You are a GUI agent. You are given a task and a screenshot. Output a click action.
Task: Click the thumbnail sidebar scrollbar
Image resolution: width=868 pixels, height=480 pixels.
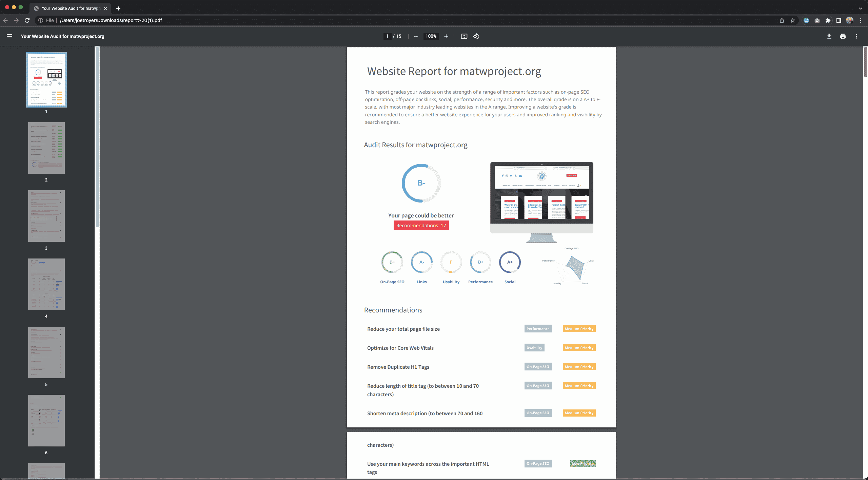click(x=97, y=137)
